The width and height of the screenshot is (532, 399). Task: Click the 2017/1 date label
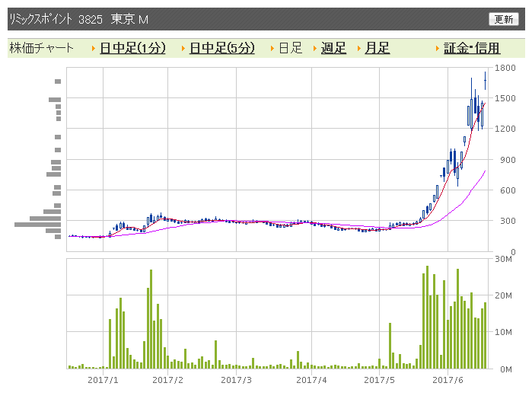click(104, 380)
